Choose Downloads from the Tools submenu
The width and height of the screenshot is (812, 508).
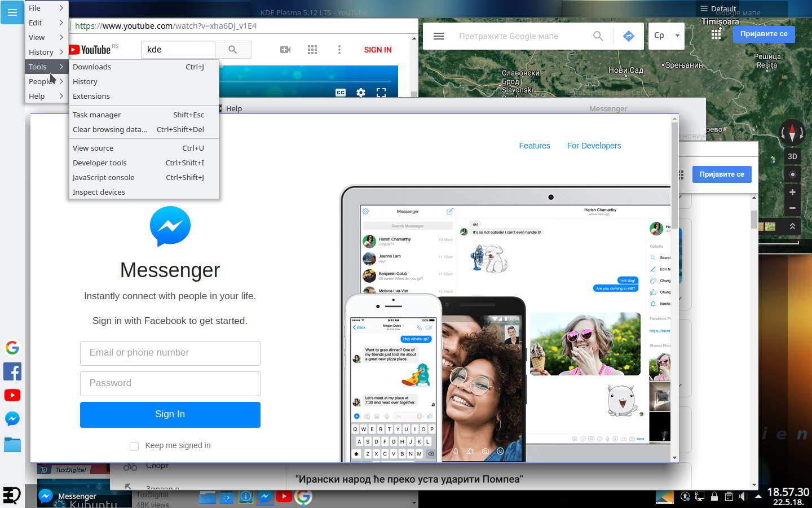pos(144,67)
